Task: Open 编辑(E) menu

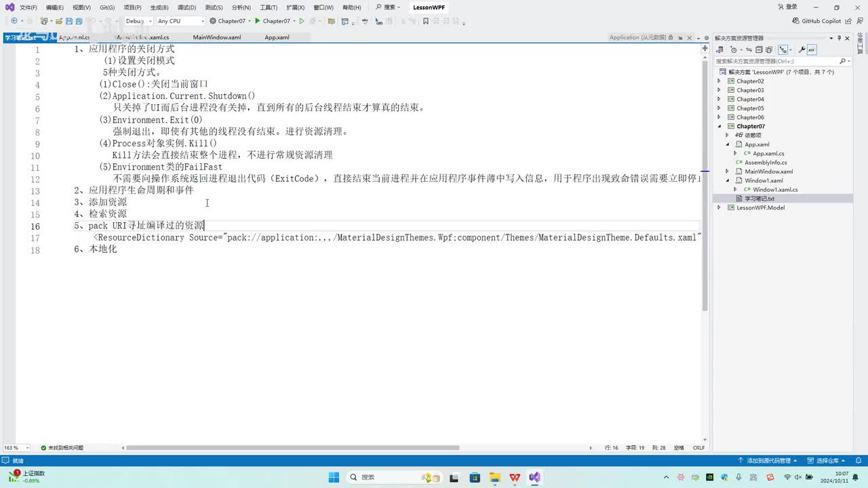Action: (x=55, y=7)
